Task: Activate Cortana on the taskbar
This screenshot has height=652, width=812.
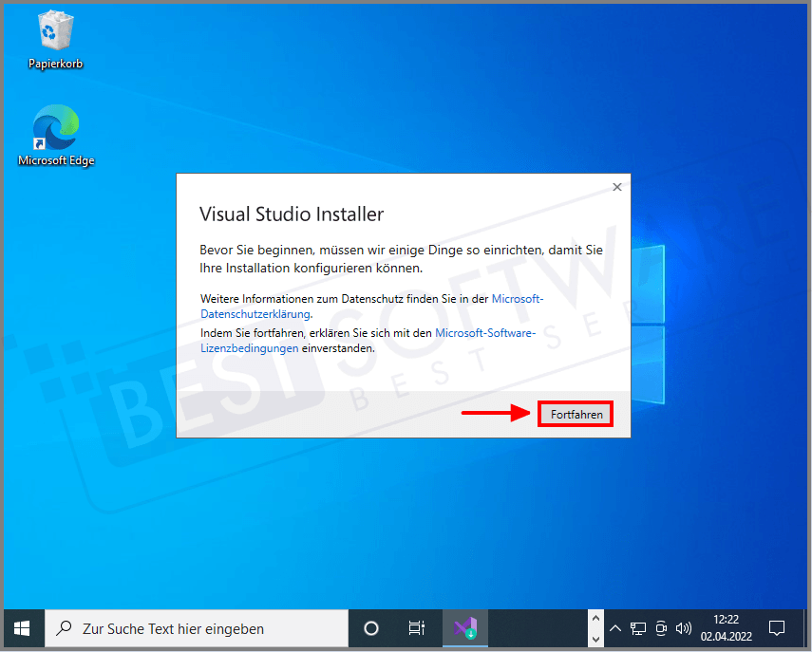Action: click(x=370, y=627)
